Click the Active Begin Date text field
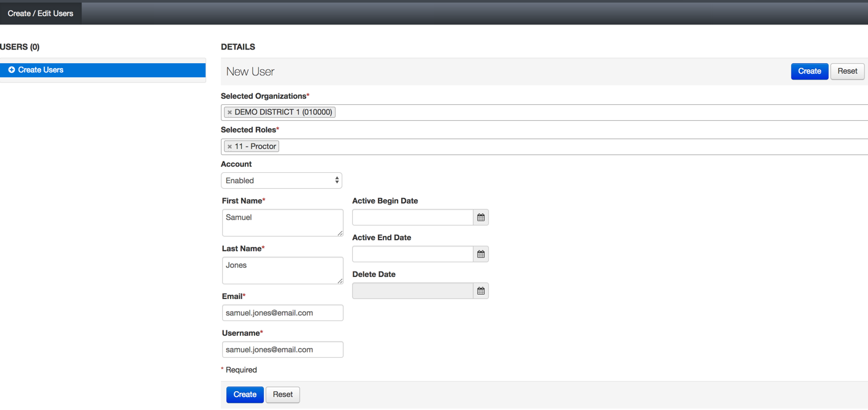This screenshot has height=410, width=868. click(x=412, y=218)
